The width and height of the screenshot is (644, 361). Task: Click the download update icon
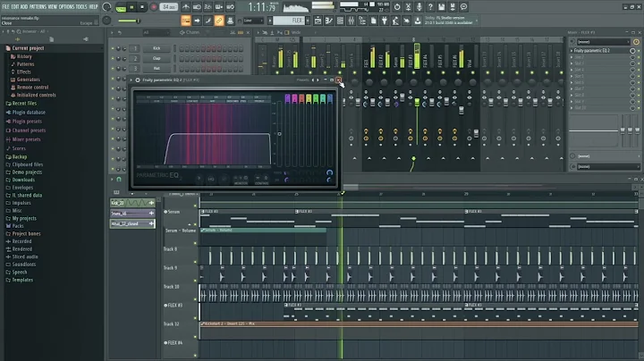418,21
